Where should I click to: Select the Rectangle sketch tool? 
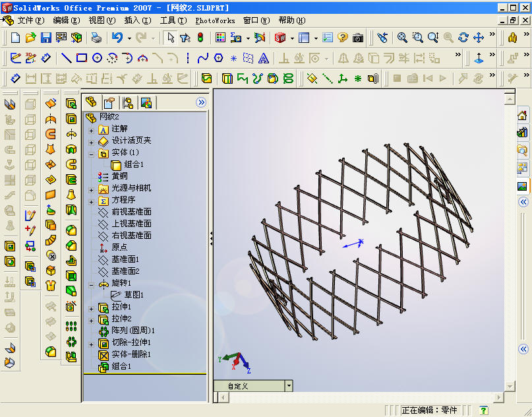pyautogui.click(x=82, y=58)
